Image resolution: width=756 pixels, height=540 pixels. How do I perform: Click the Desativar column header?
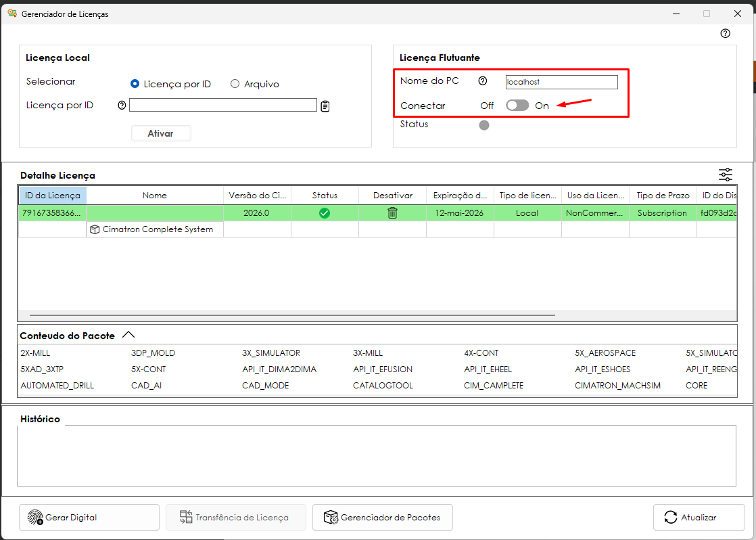(x=392, y=196)
